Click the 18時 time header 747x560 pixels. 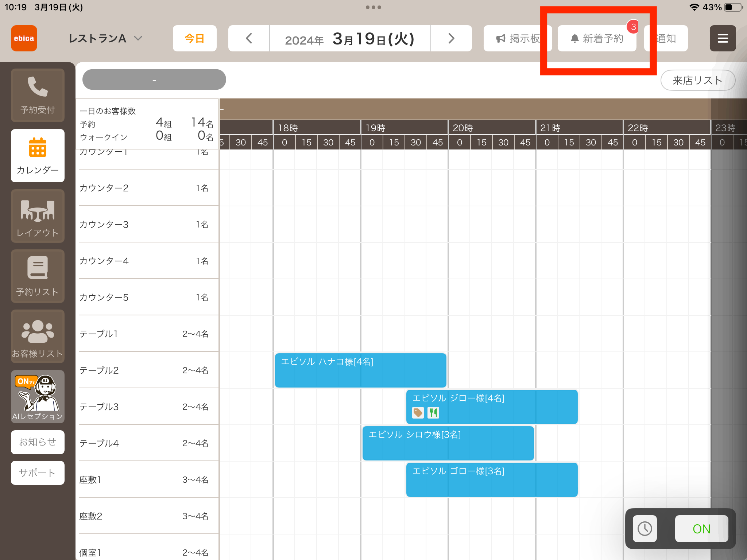point(317,128)
